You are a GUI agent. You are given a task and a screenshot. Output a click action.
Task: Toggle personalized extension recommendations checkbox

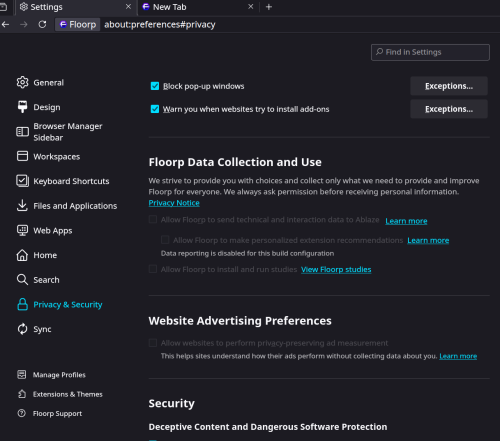165,240
